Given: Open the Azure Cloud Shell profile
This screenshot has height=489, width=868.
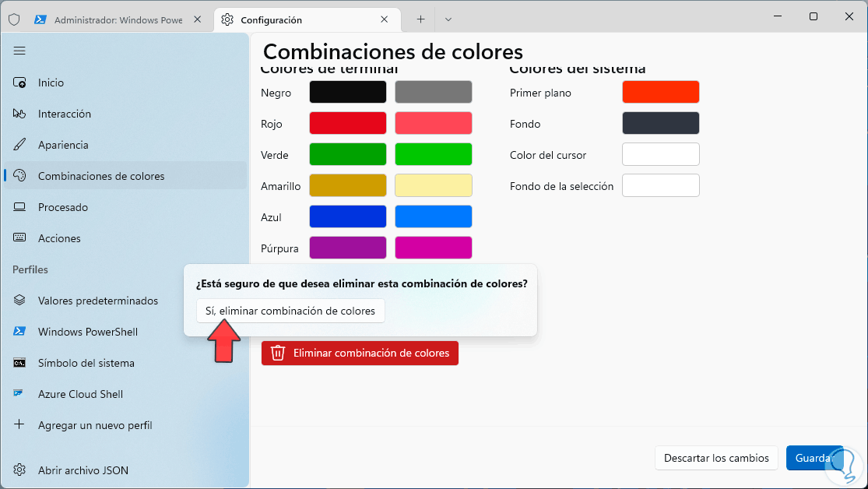Looking at the screenshot, I should 80,394.
